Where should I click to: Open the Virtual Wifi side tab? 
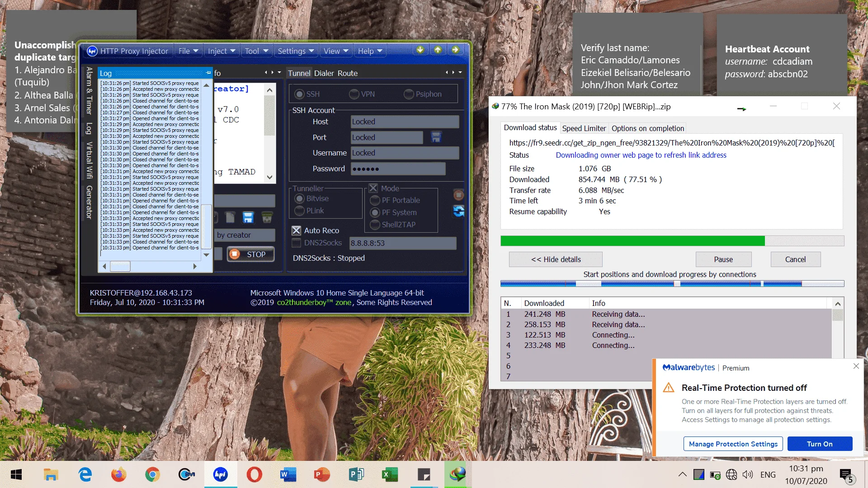89,160
